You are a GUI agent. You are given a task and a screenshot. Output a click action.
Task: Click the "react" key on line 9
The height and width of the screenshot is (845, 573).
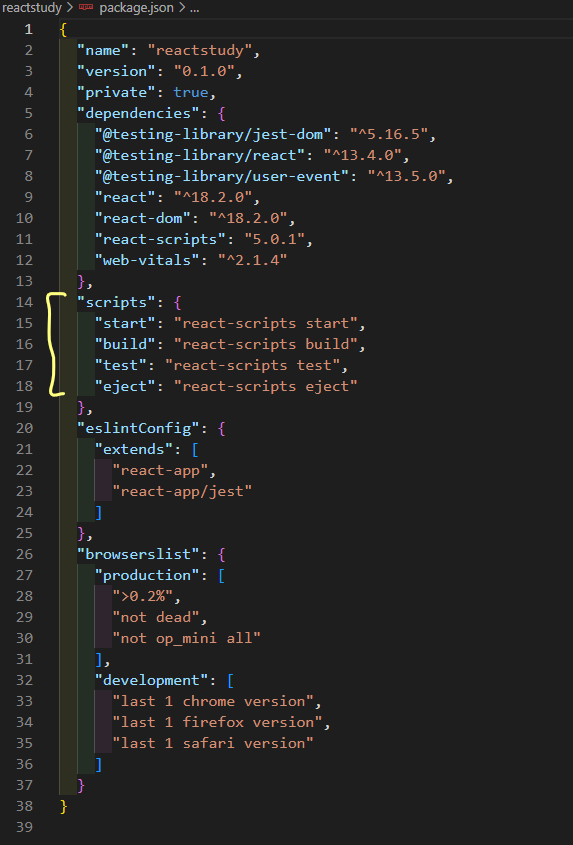[126, 197]
